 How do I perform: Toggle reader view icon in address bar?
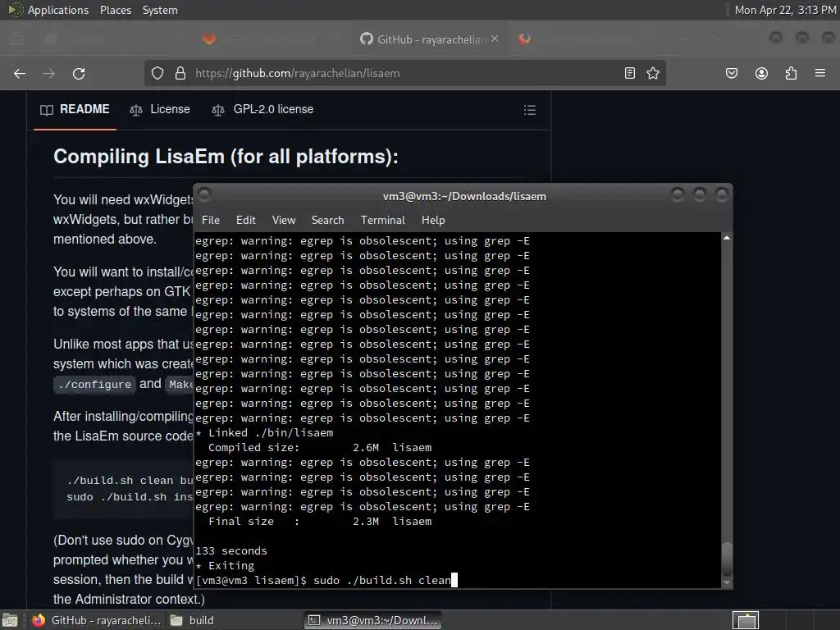coord(630,73)
